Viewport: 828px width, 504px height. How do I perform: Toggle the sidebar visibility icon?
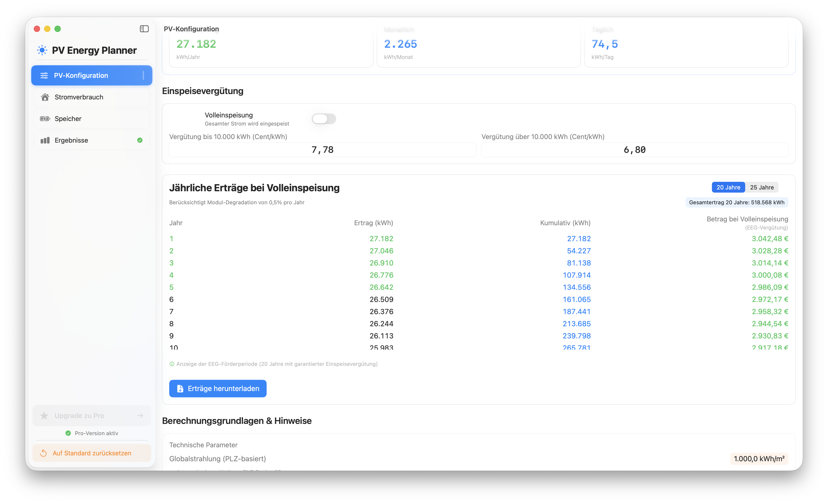click(144, 29)
